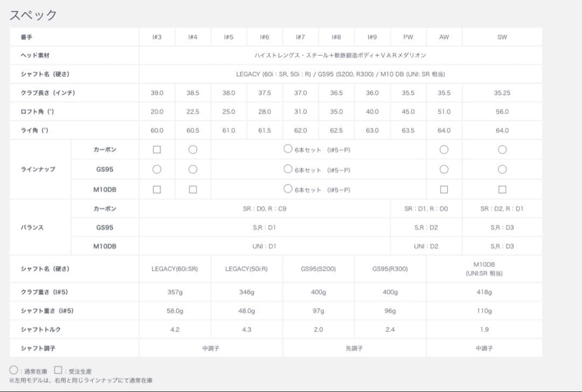582x392 pixels.
Task: Click the GS95 circle in the I#3 column
Action: pyautogui.click(x=157, y=169)
